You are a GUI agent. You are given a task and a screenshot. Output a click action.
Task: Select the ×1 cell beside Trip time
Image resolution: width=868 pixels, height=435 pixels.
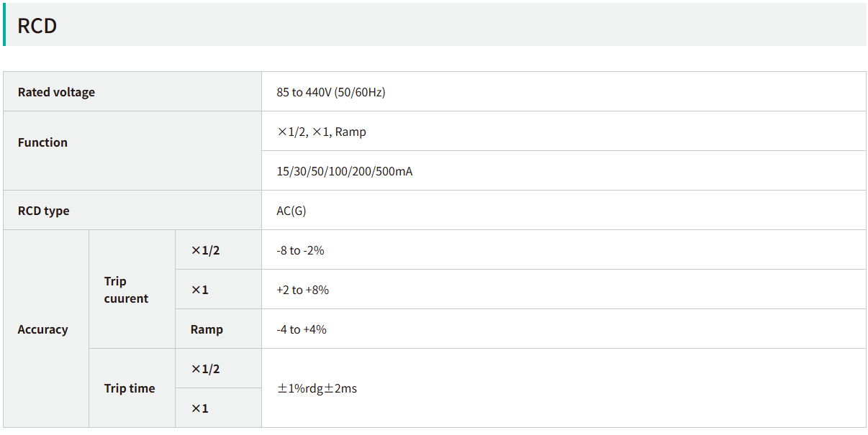(x=199, y=408)
